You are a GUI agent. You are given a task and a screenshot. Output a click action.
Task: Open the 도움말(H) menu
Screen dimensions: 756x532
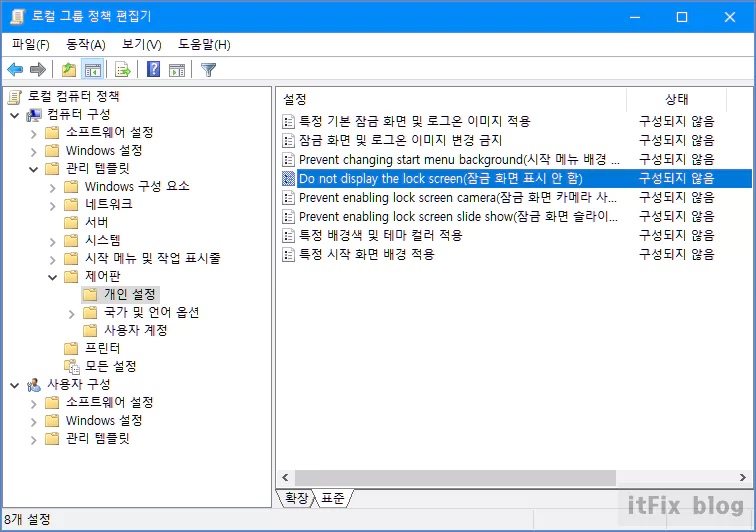click(x=204, y=44)
